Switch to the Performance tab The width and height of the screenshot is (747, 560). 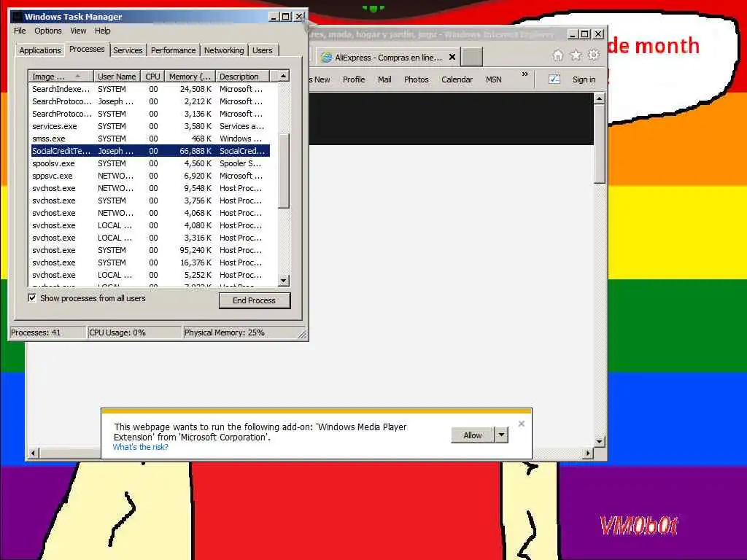[x=174, y=50]
